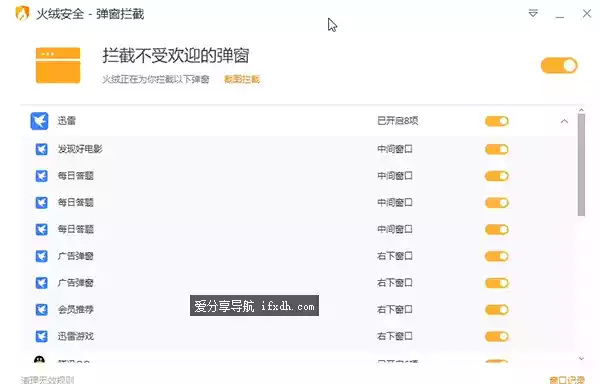Click 右下窗口 in the 会员推荐 row
Image resolution: width=600 pixels, height=384 pixels.
point(395,309)
